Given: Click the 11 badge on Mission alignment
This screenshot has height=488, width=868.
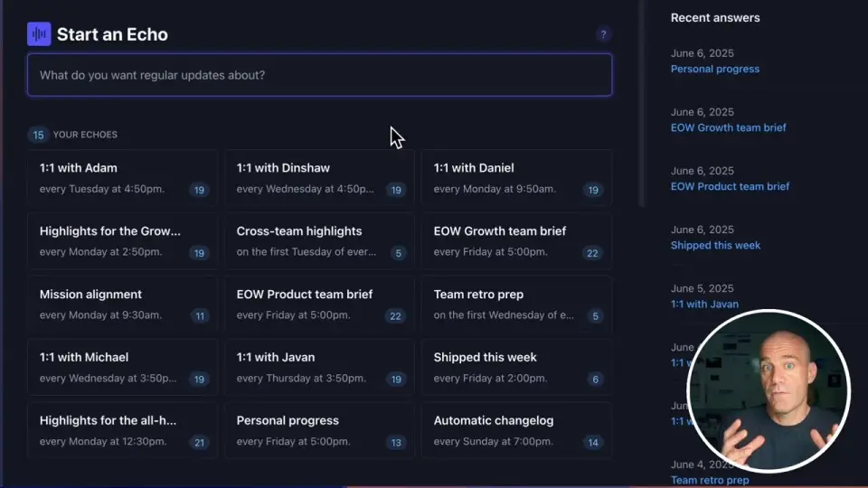Looking at the screenshot, I should click(x=200, y=316).
